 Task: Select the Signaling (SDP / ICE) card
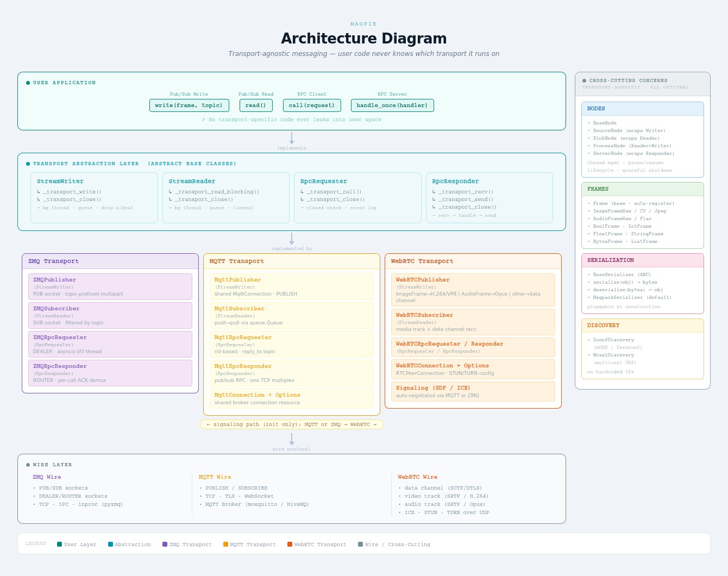pyautogui.click(x=473, y=391)
